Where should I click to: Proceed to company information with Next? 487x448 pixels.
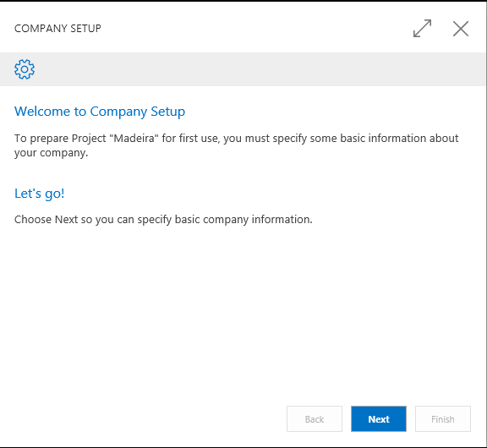coord(379,418)
